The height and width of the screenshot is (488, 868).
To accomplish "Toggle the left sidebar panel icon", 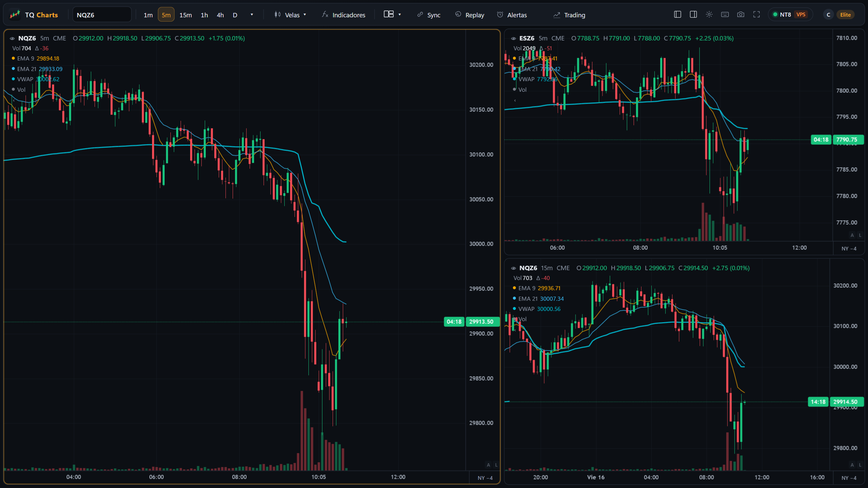I will point(677,15).
